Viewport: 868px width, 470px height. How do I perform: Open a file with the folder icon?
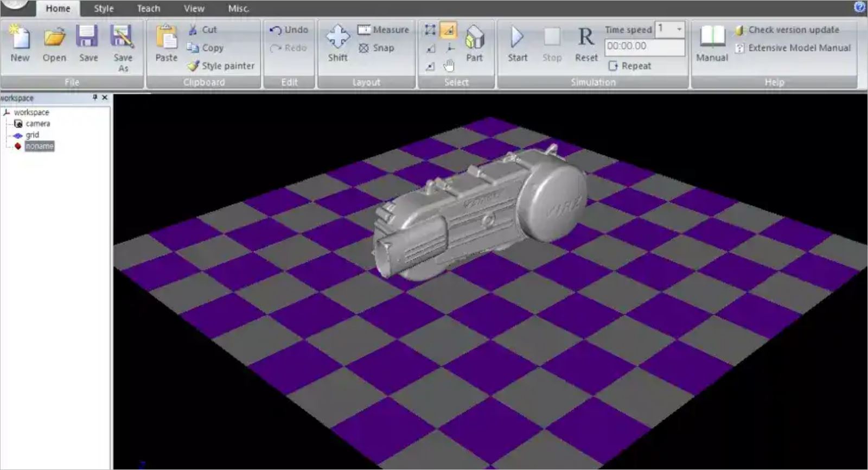(x=54, y=44)
